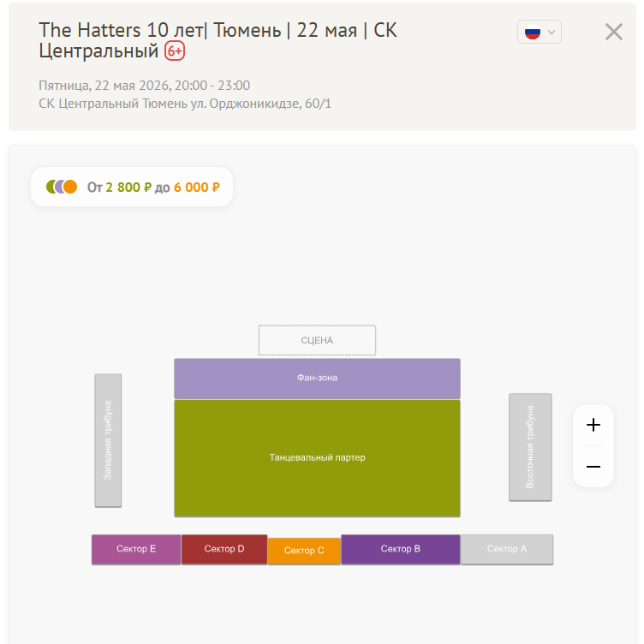
Task: Choose the Фан-зона section
Action: click(317, 378)
